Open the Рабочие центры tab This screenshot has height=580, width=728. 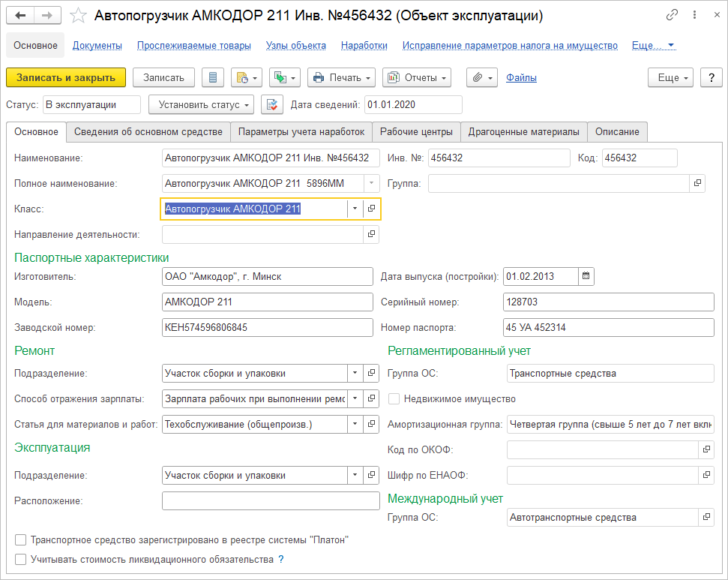click(x=416, y=132)
